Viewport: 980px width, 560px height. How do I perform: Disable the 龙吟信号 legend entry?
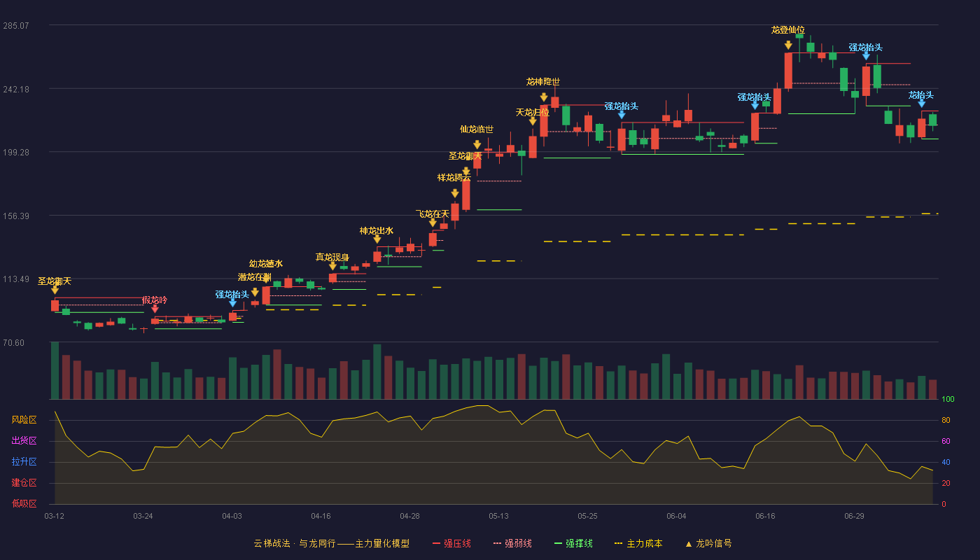708,543
